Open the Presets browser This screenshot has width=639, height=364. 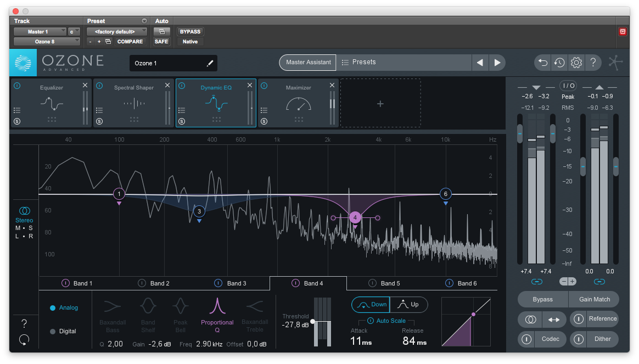coord(403,63)
